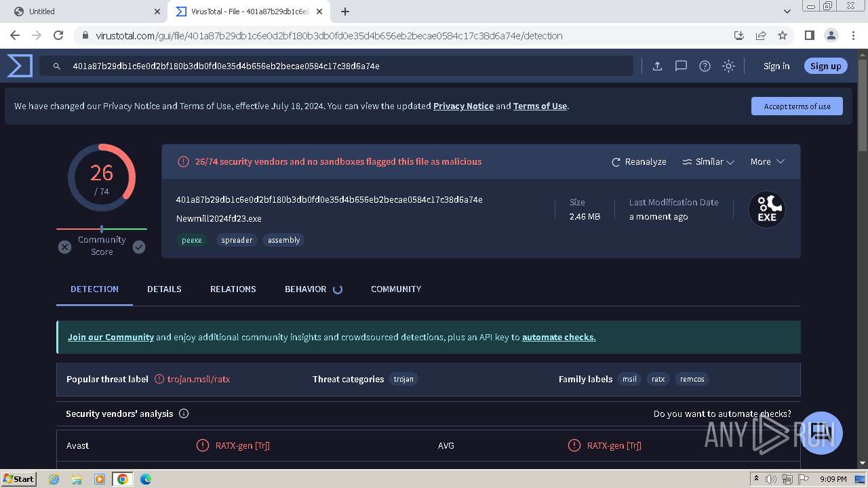This screenshot has width=868, height=488.
Task: Click the spreader tag
Action: 237,240
